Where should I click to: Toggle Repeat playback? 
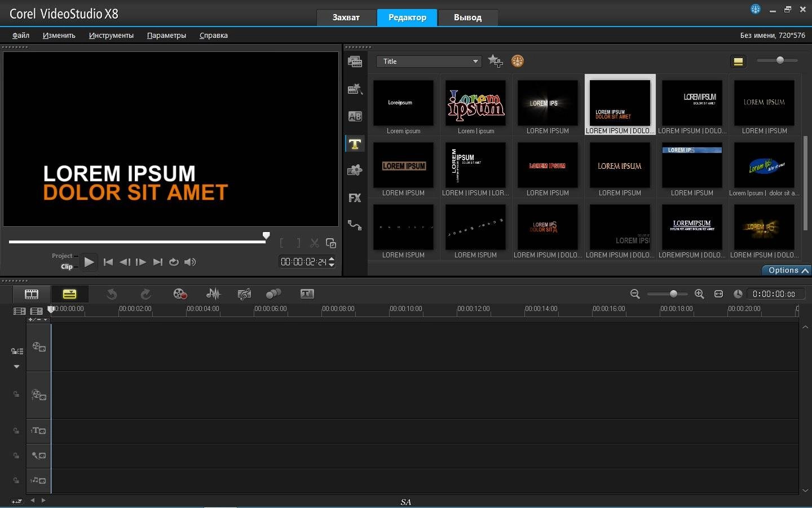click(x=174, y=262)
